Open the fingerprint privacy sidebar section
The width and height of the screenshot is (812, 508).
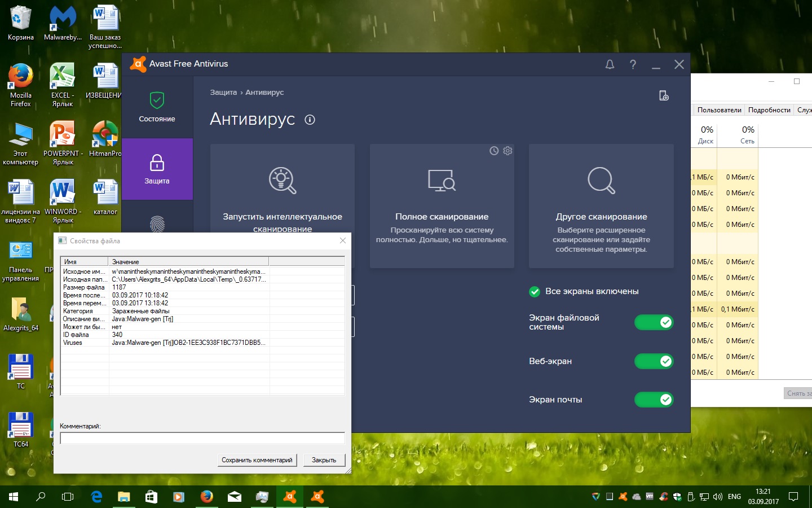click(157, 224)
